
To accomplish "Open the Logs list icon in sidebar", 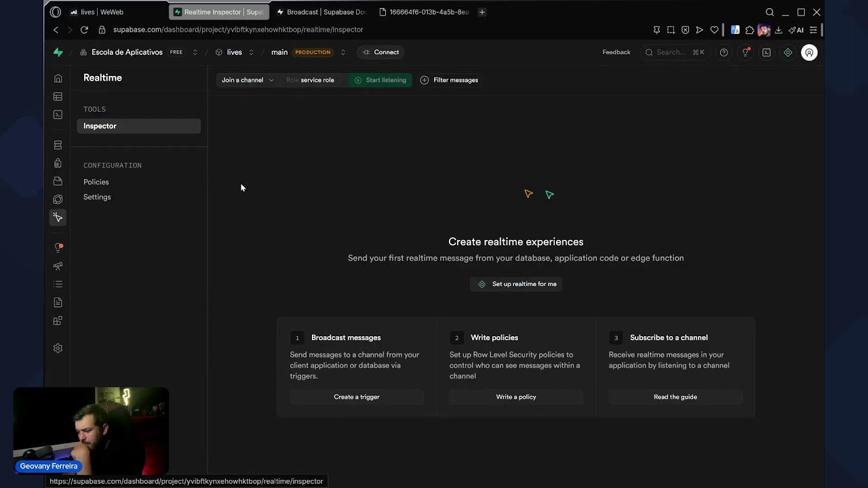I will tap(58, 284).
